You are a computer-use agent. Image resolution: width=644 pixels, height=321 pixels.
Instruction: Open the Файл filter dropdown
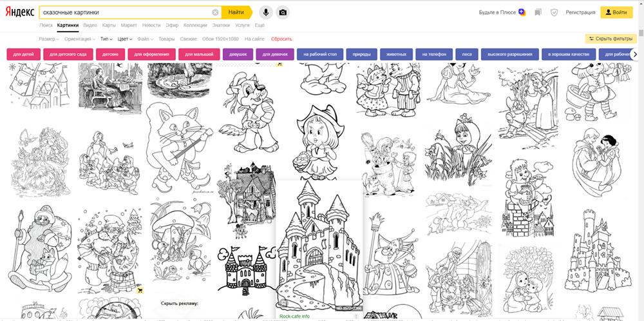click(146, 39)
